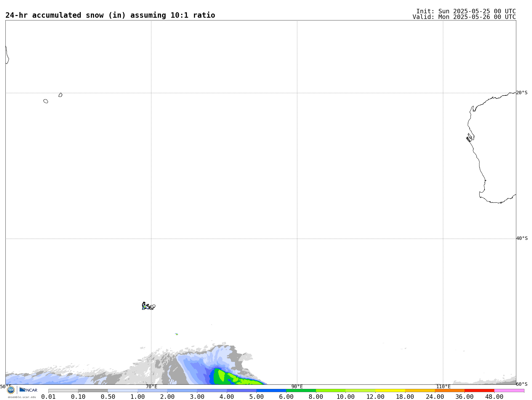
Task: Click the 90°E longitude label
Action: click(297, 387)
